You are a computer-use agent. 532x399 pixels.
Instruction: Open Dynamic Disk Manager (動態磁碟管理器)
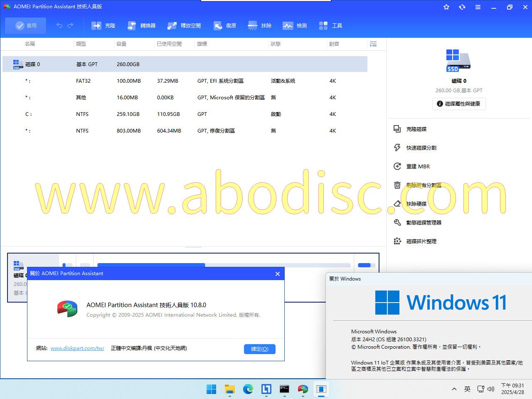(417, 222)
